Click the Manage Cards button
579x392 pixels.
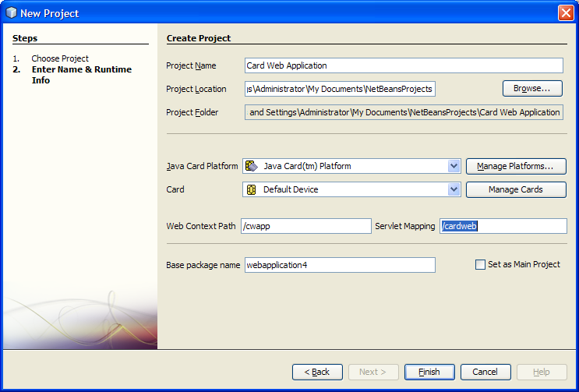pyautogui.click(x=515, y=189)
